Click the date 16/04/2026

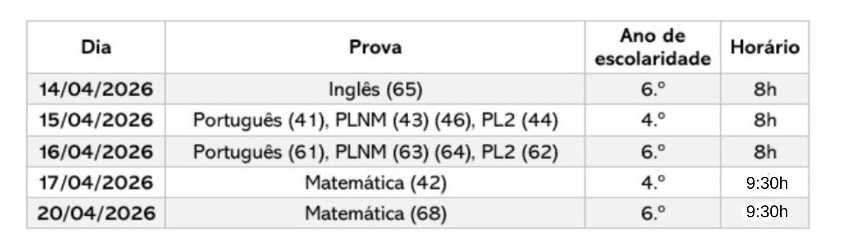tap(96, 152)
